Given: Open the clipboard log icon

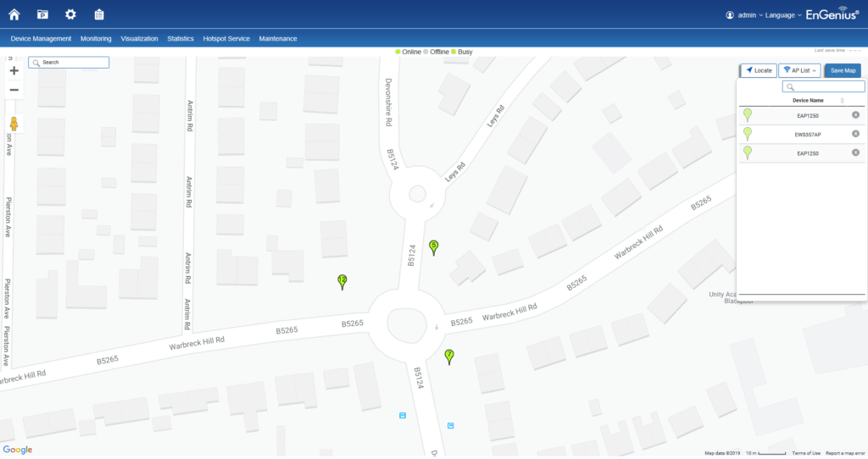Looking at the screenshot, I should tap(99, 14).
